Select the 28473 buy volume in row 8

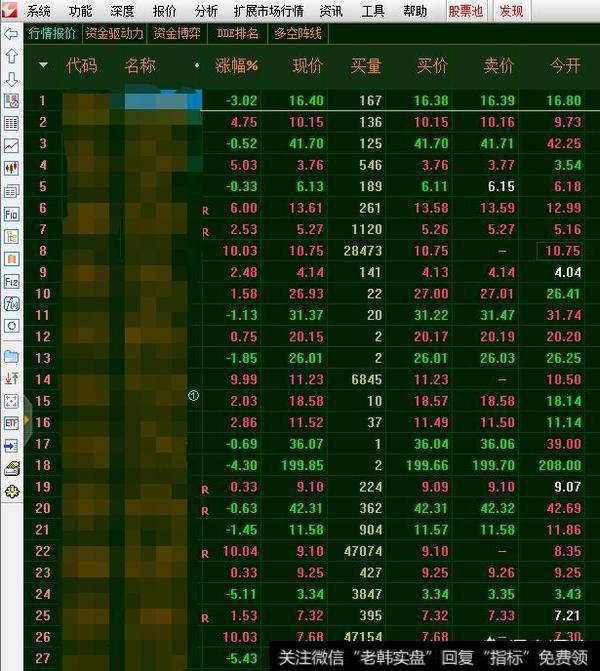[362, 251]
